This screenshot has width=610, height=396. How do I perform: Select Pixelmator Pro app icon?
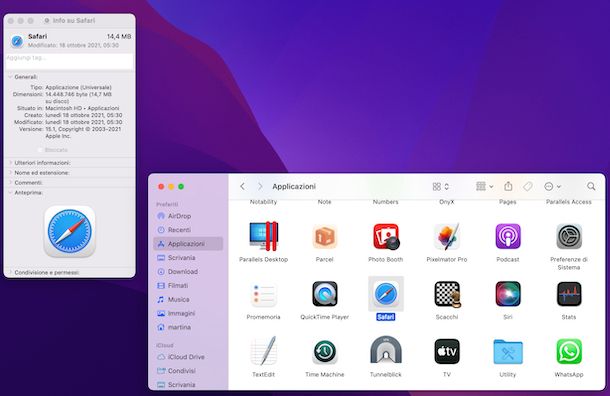(x=447, y=236)
